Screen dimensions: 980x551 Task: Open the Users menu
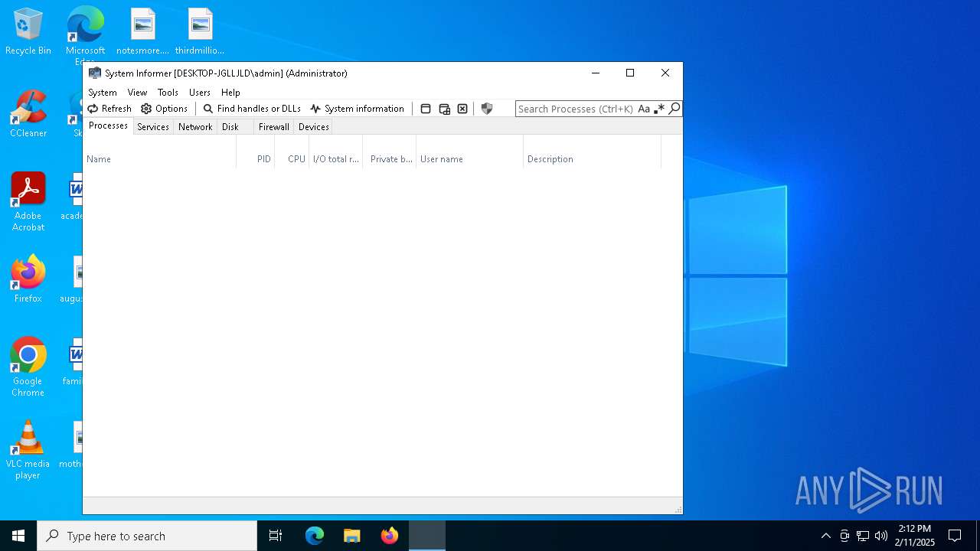point(200,92)
